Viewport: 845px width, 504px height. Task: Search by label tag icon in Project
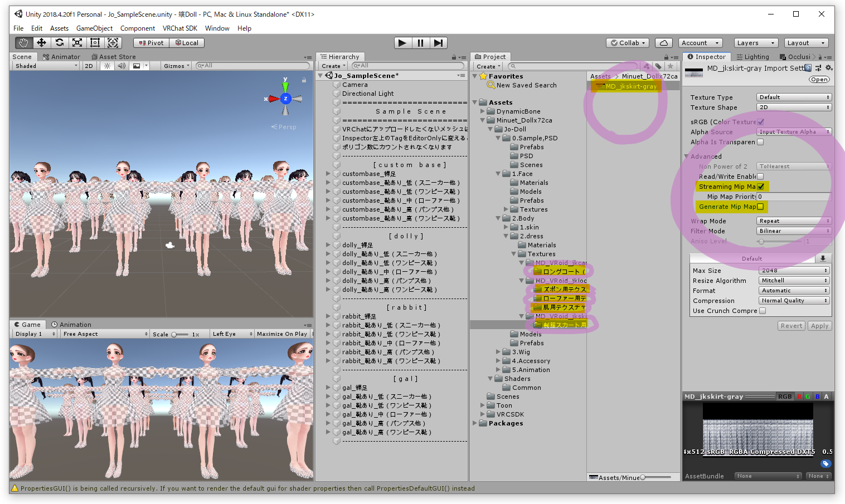pos(658,66)
